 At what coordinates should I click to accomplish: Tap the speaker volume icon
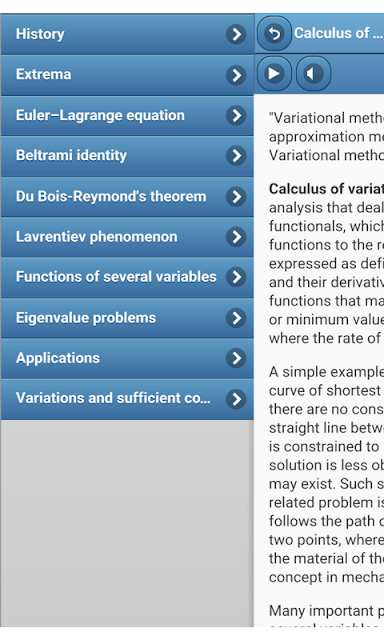(x=313, y=73)
